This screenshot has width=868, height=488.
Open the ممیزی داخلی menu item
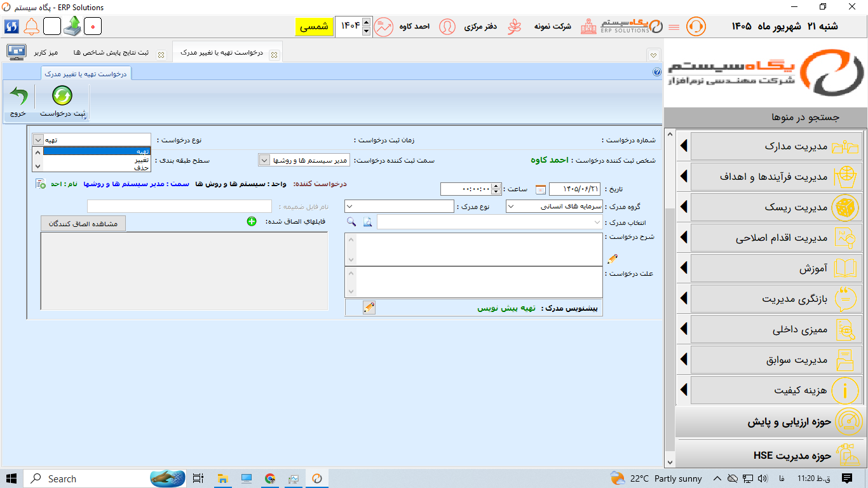[776, 330]
